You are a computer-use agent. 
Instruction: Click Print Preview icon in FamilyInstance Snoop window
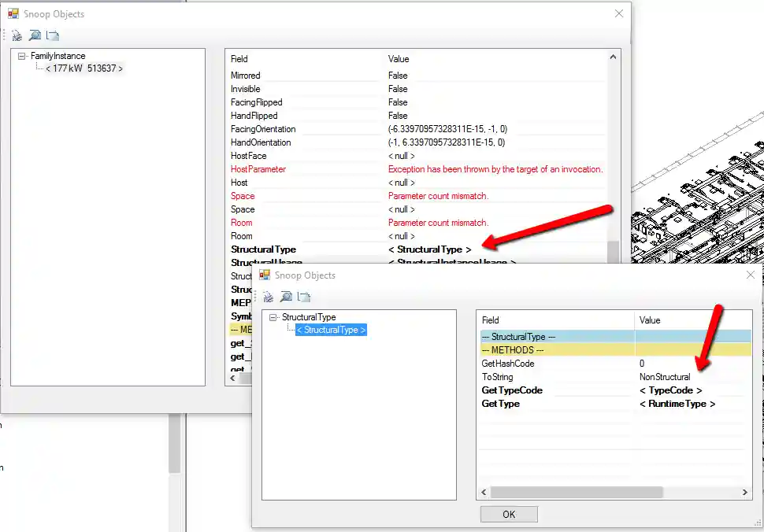(35, 35)
